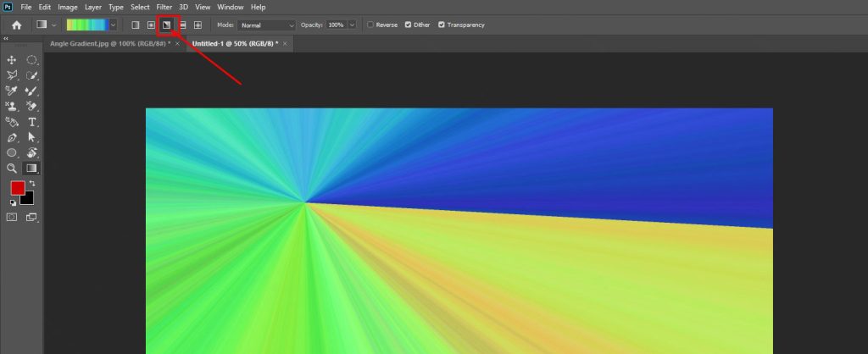Pick the Diamond Gradient style
The height and width of the screenshot is (354, 868).
pos(198,25)
